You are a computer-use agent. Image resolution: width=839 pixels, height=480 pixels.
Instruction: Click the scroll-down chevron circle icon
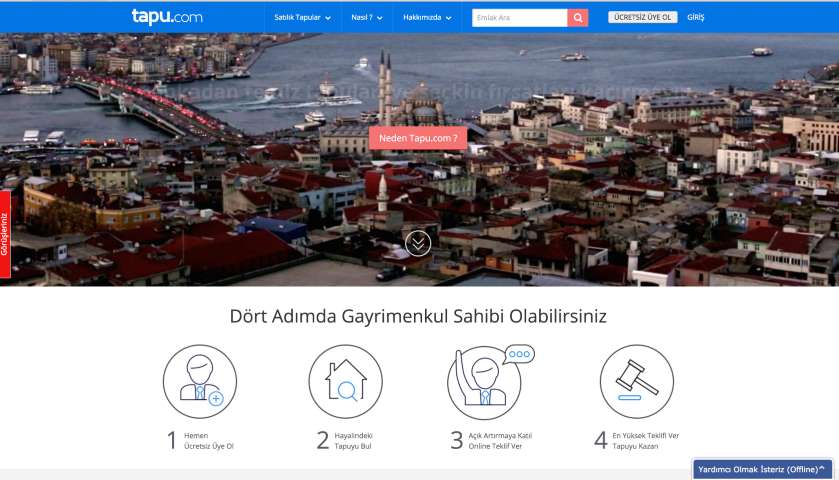(418, 243)
